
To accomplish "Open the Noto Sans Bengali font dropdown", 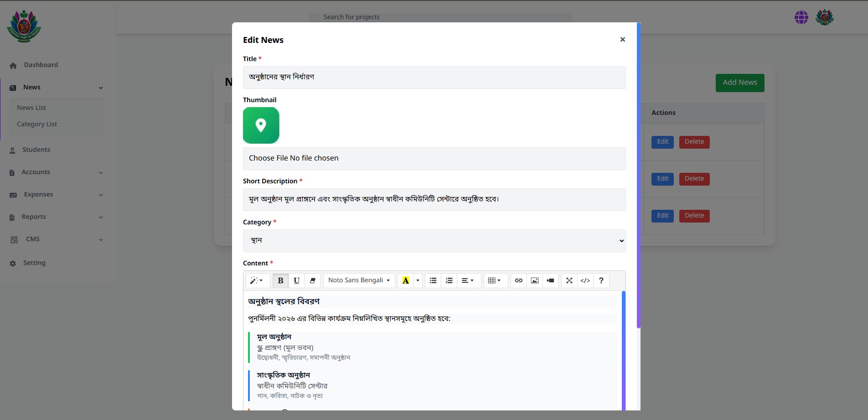I will 359,280.
